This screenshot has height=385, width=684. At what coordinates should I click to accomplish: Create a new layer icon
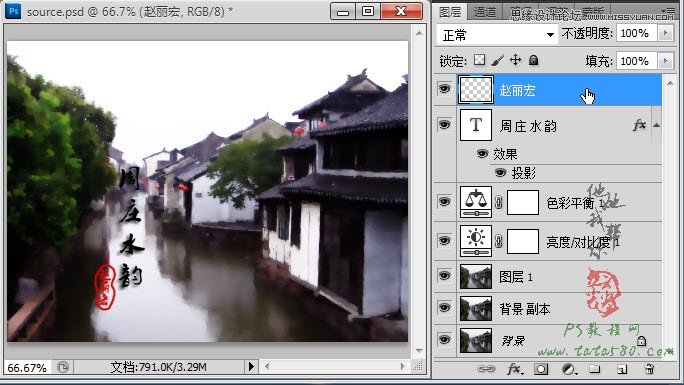[622, 369]
